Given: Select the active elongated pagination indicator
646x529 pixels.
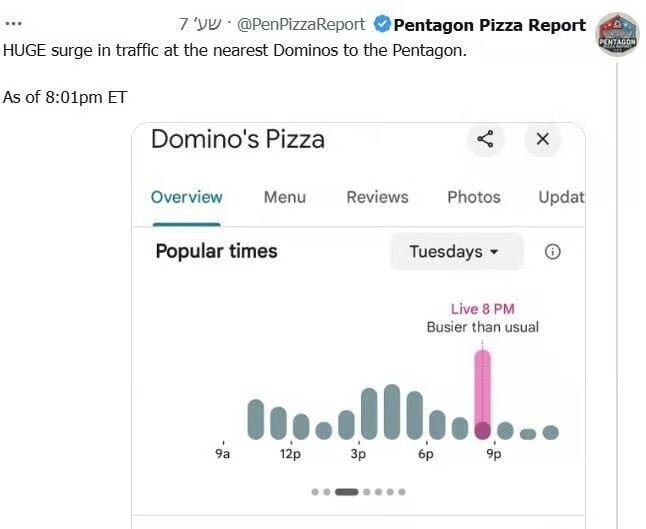Looking at the screenshot, I should [346, 492].
